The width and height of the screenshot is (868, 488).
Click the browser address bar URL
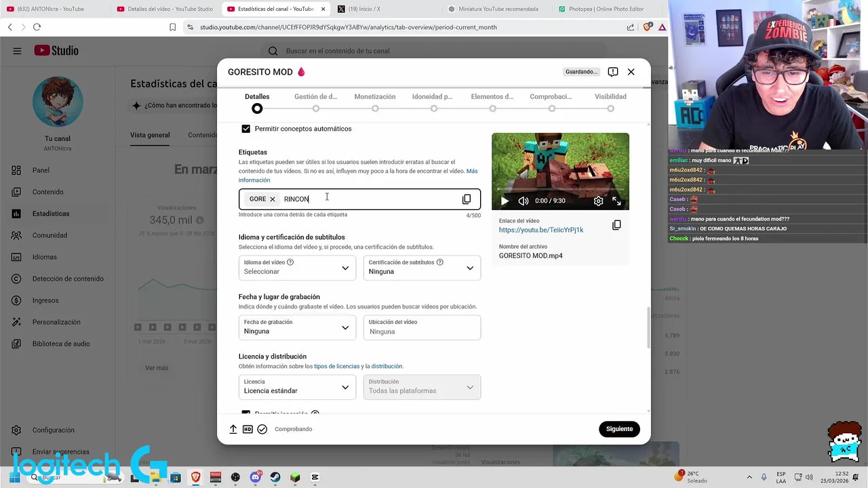pyautogui.click(x=348, y=27)
